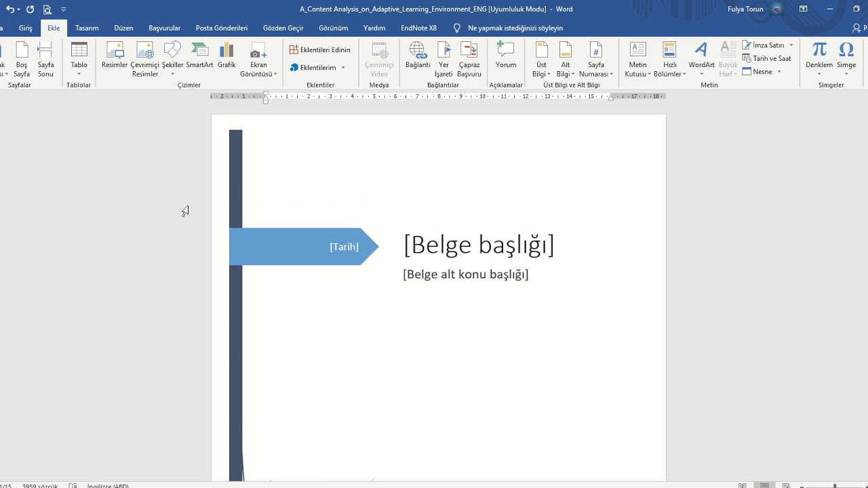This screenshot has height=488, width=868.
Task: Open the EndNote X8 tab
Action: 418,28
